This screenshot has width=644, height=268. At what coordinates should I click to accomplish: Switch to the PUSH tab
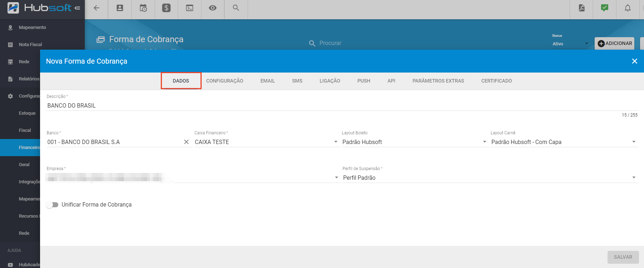click(x=364, y=81)
